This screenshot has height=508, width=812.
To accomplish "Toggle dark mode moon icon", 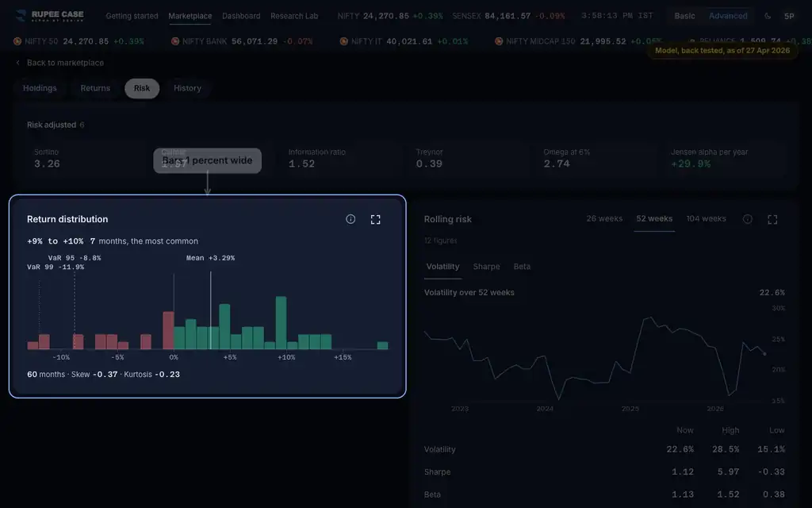I will (x=768, y=16).
